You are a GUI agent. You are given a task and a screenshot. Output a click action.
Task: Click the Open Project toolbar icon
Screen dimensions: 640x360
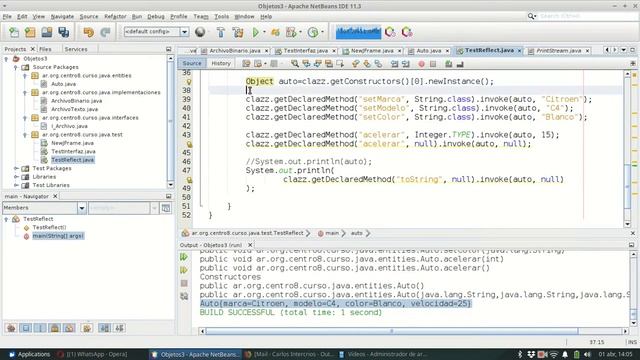(x=47, y=32)
